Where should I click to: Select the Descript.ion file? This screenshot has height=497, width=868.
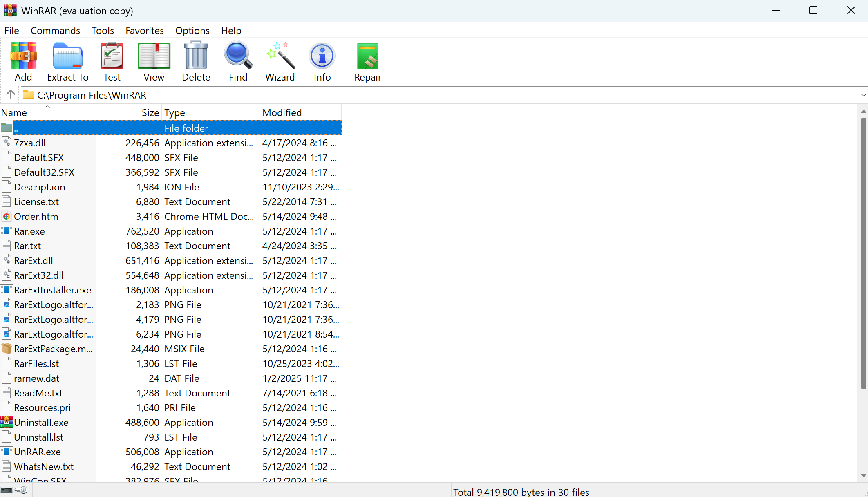[x=40, y=187]
